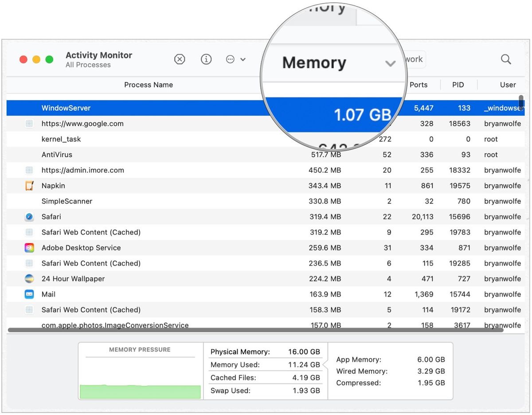The width and height of the screenshot is (532, 415).
Task: Select https://admin.imore.com process name
Action: click(83, 170)
